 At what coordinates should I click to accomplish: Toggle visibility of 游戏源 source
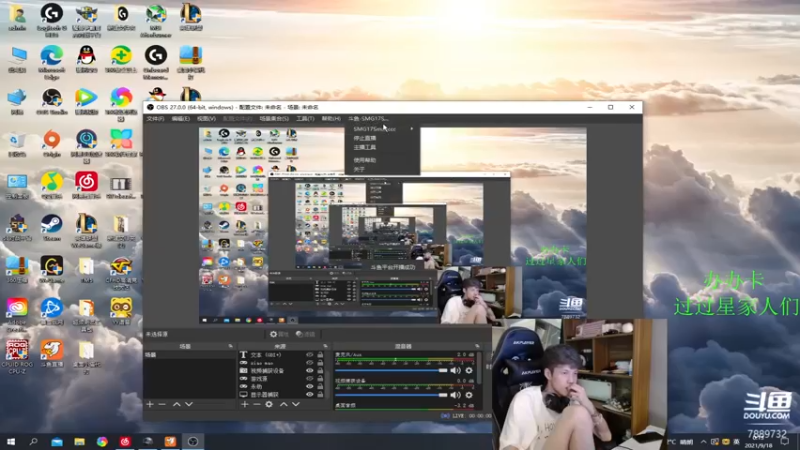click(x=309, y=379)
